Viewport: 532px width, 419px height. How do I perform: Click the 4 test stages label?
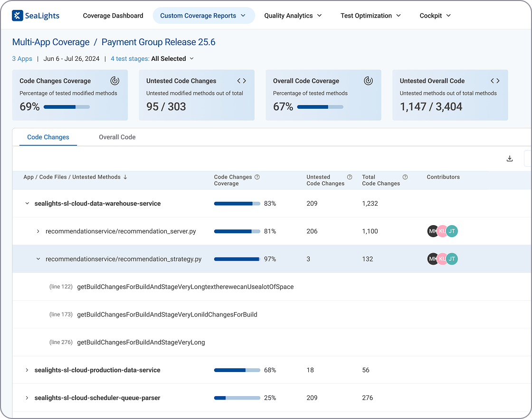(130, 59)
